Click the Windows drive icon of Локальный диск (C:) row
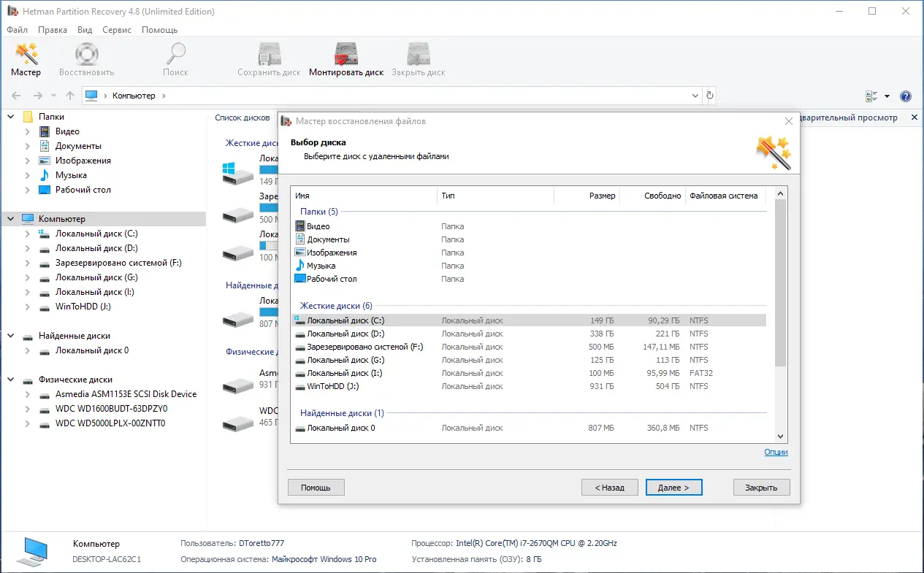The width and height of the screenshot is (924, 573). [x=299, y=320]
